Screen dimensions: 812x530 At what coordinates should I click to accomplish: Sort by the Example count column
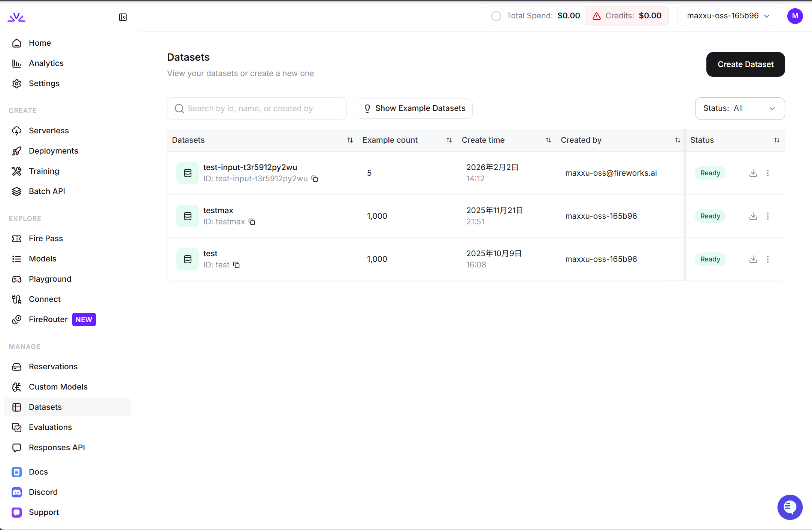449,140
